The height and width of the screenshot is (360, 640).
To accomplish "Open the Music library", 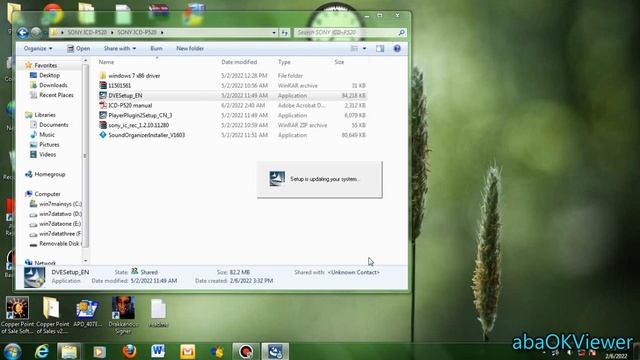I will [47, 135].
